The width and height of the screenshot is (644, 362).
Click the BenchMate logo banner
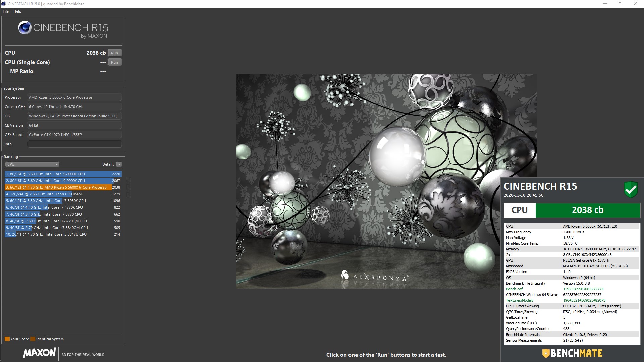tap(572, 353)
